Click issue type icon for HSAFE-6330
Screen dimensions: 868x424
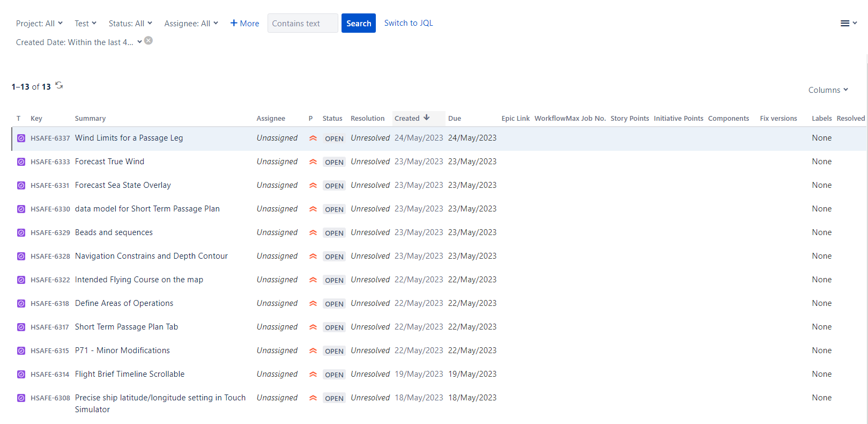tap(21, 209)
